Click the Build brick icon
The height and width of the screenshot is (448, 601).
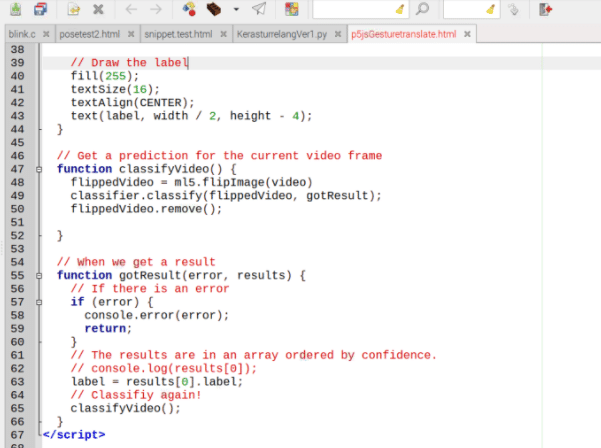point(214,10)
